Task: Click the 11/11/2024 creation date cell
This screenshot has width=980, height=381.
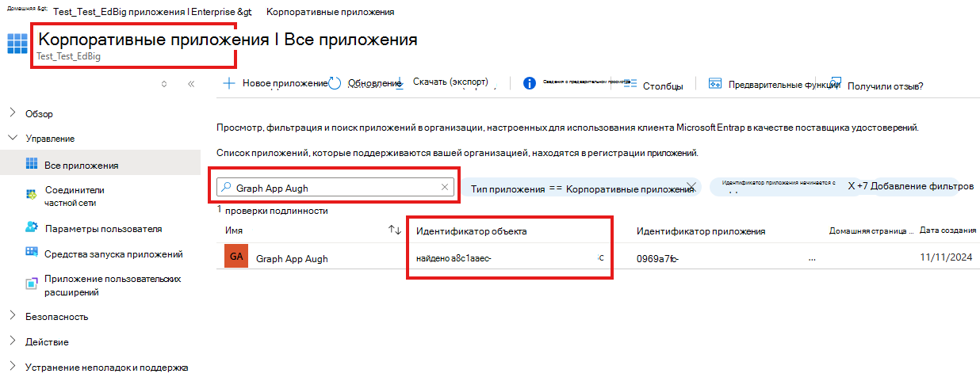Action: point(946,258)
